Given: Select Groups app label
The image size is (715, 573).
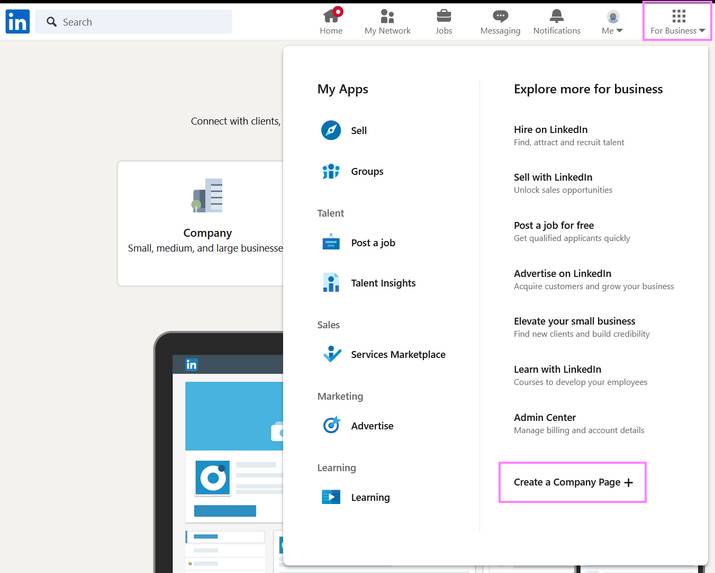Looking at the screenshot, I should [367, 171].
